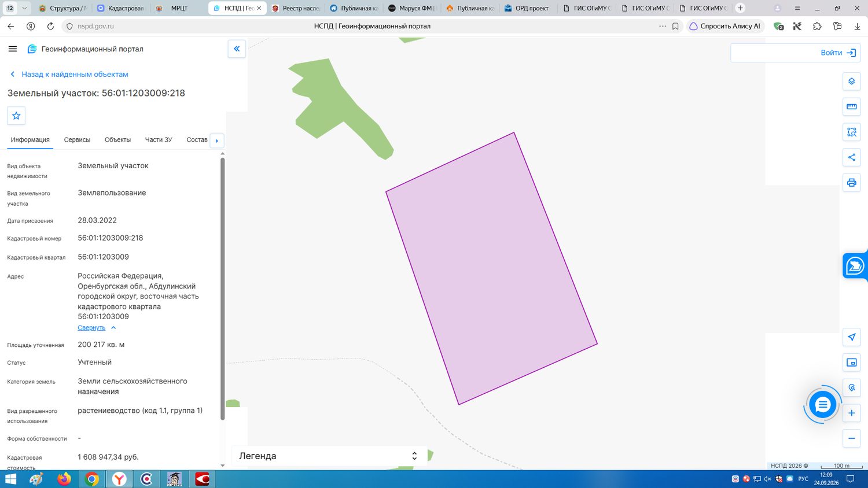Select the ruler measurement tool
The width and height of the screenshot is (868, 488).
pyautogui.click(x=851, y=106)
